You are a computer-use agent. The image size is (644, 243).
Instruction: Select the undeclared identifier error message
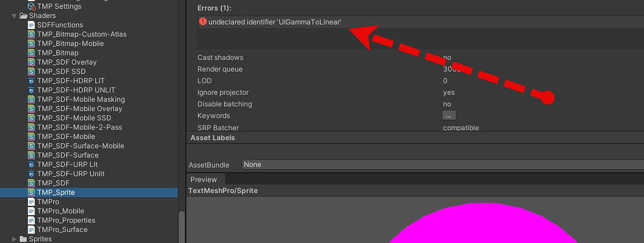point(275,22)
